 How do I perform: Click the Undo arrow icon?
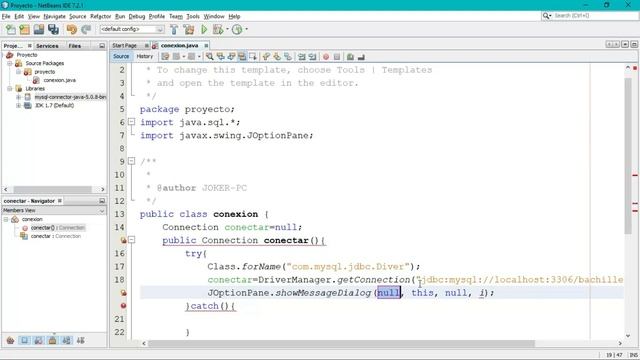coord(72,29)
